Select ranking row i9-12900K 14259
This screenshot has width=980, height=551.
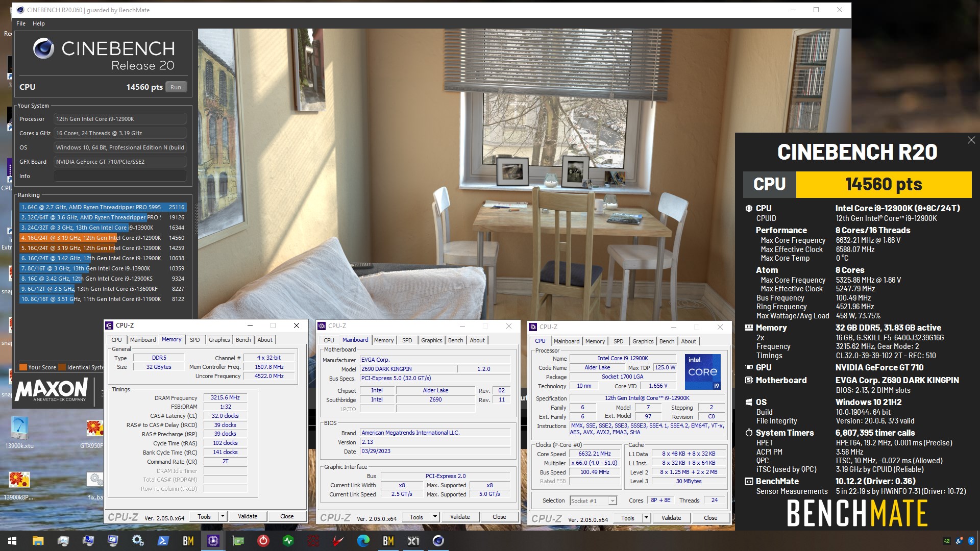click(x=103, y=248)
